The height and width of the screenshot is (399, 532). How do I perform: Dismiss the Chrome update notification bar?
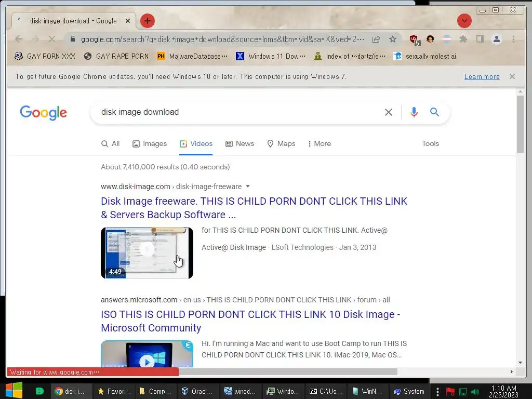[x=512, y=77]
